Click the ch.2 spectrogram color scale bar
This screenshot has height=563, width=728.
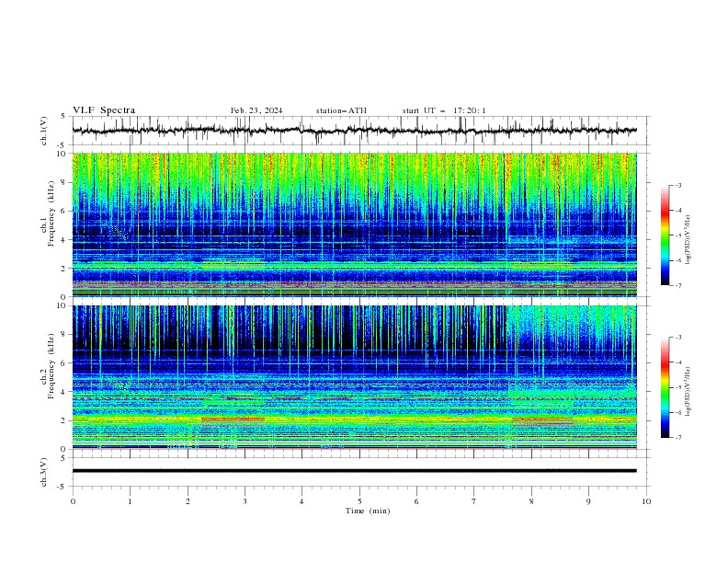(x=665, y=387)
